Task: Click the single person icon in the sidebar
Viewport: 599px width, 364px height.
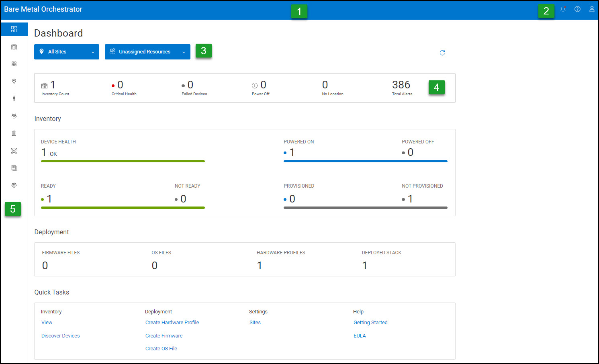Action: 14,98
